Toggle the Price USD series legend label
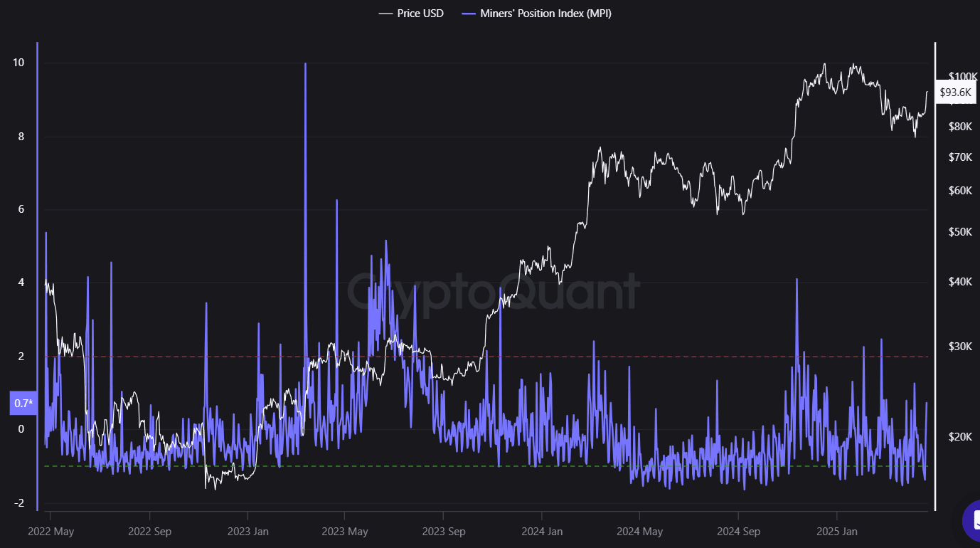This screenshot has width=980, height=548. click(x=420, y=14)
